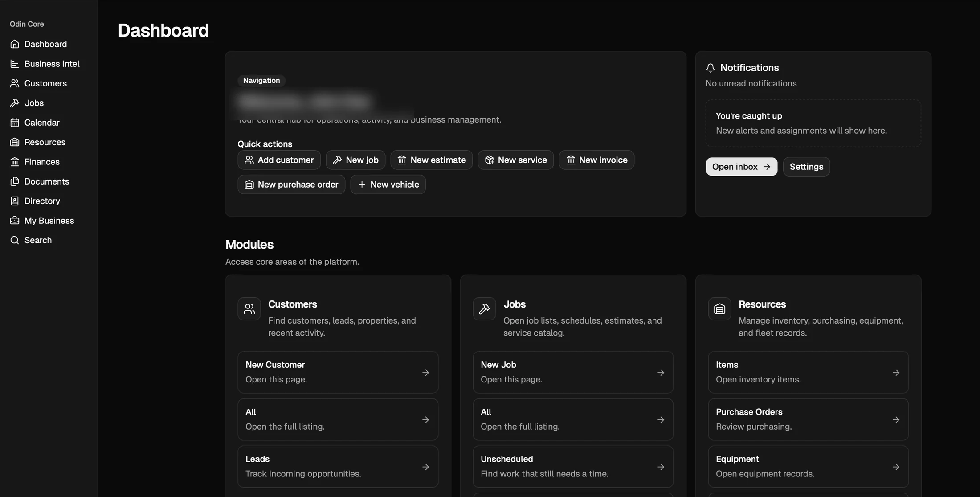Open Equipment records

tap(808, 467)
